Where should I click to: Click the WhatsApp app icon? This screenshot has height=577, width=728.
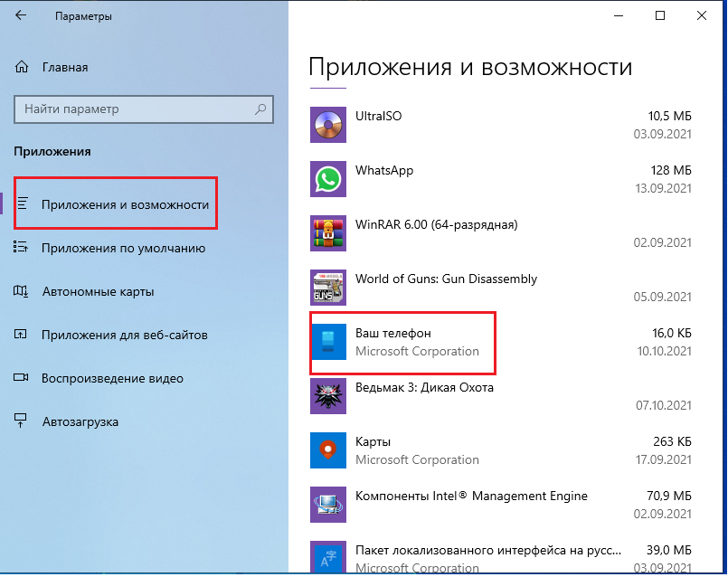click(327, 179)
